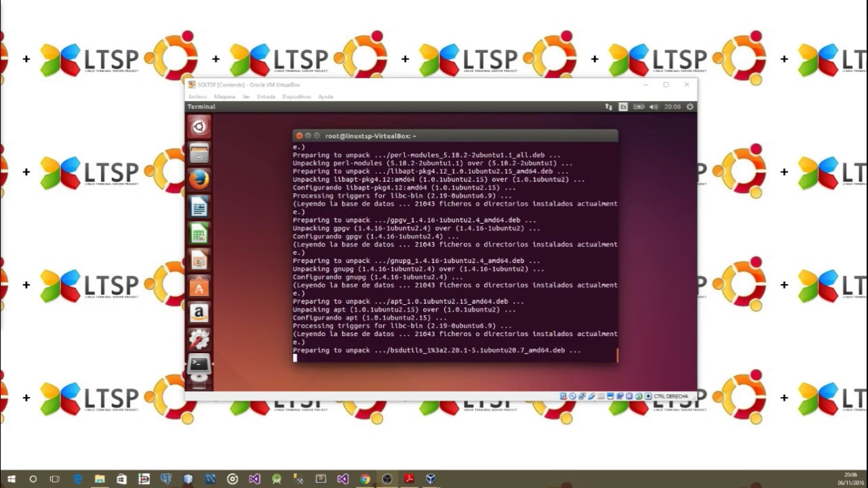Open first Visual Studio taskbar icon
The height and width of the screenshot is (488, 868).
click(x=254, y=479)
